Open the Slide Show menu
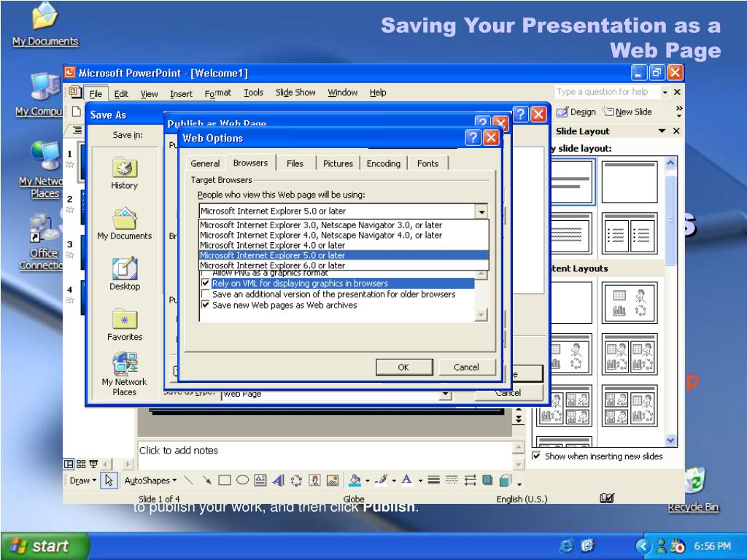This screenshot has width=747, height=560. [295, 93]
